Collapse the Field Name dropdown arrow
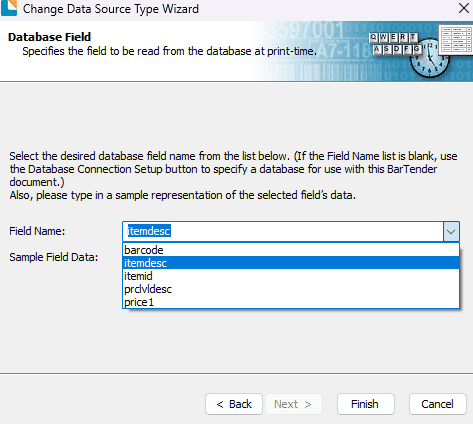Image resolution: width=473 pixels, height=424 pixels. [451, 231]
